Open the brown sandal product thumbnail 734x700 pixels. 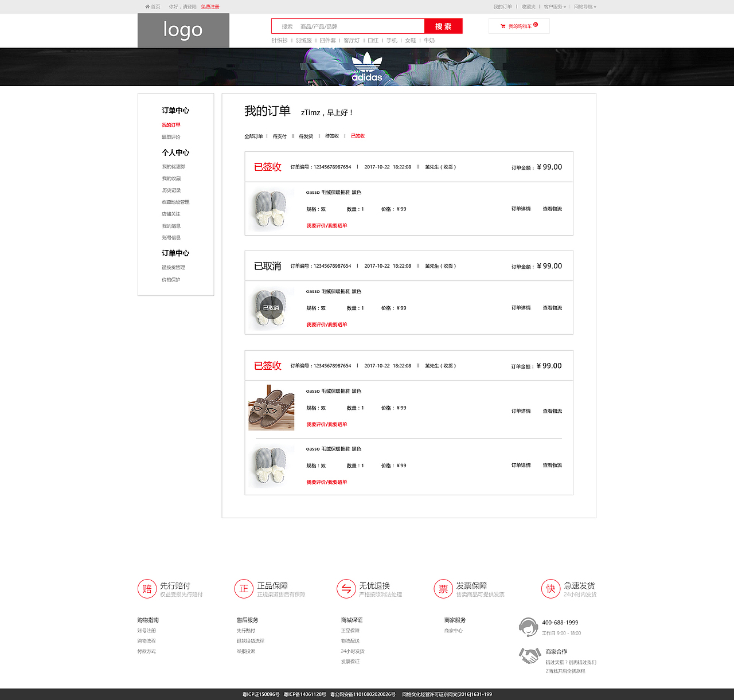pyautogui.click(x=271, y=408)
